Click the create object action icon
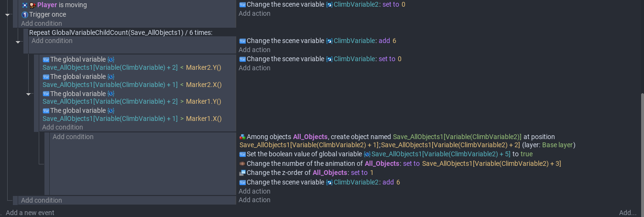 242,137
